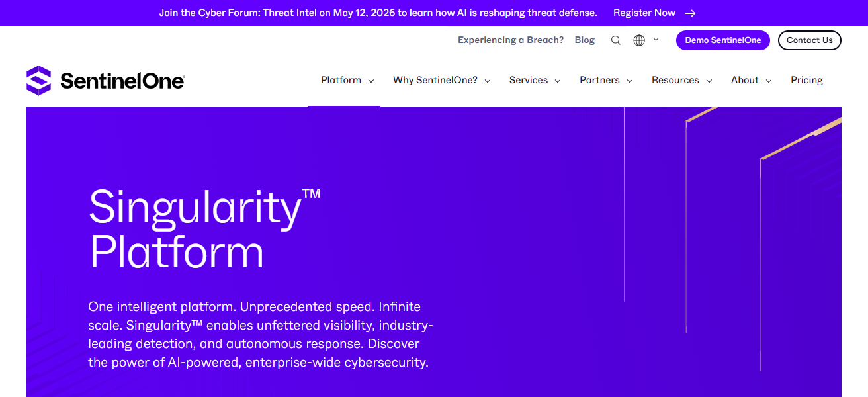Image resolution: width=868 pixels, height=397 pixels.
Task: Open the Services dropdown
Action: click(535, 80)
